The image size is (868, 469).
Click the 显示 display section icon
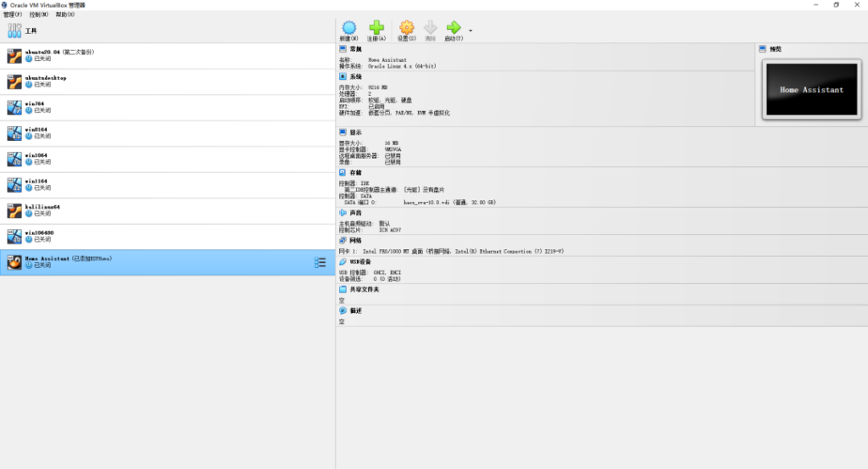(342, 132)
